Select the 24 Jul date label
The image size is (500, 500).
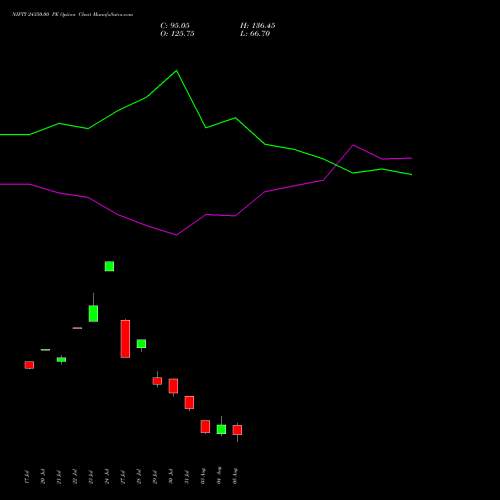(107, 476)
